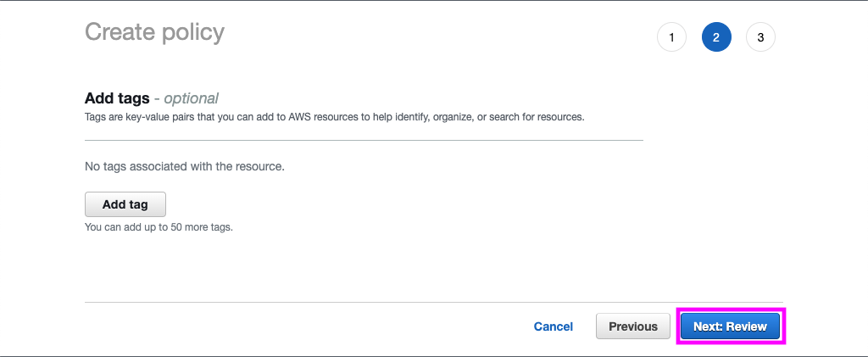
Task: Click the 50 more tags hint text
Action: (x=159, y=227)
